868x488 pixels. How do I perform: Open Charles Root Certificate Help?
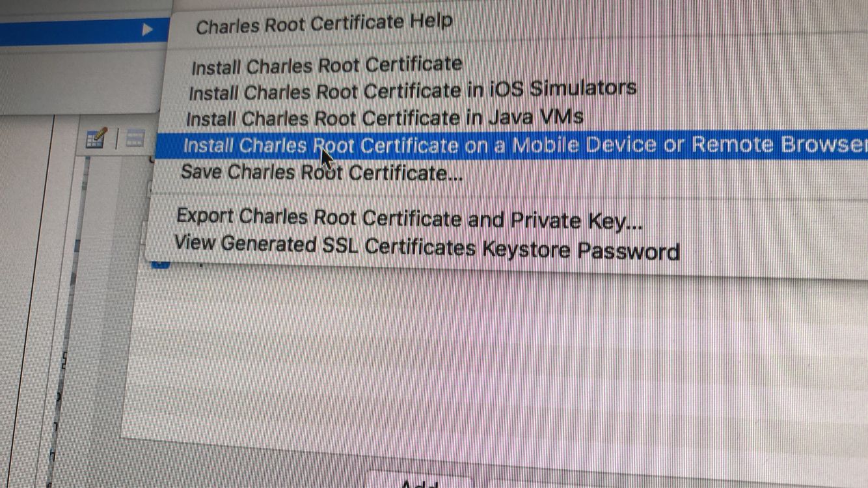[x=324, y=23]
